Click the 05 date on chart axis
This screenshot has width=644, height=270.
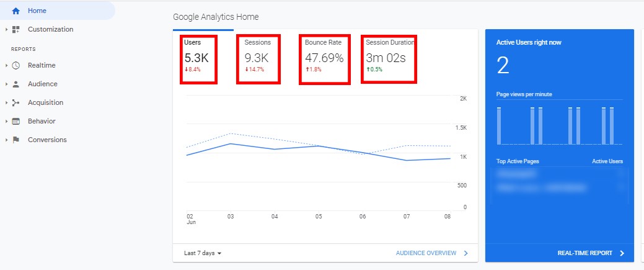319,216
